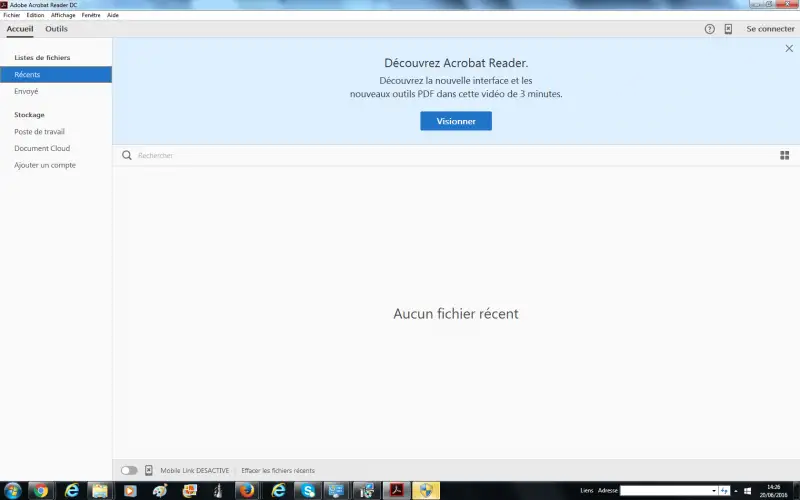Open Firefox from the taskbar

coord(246,490)
